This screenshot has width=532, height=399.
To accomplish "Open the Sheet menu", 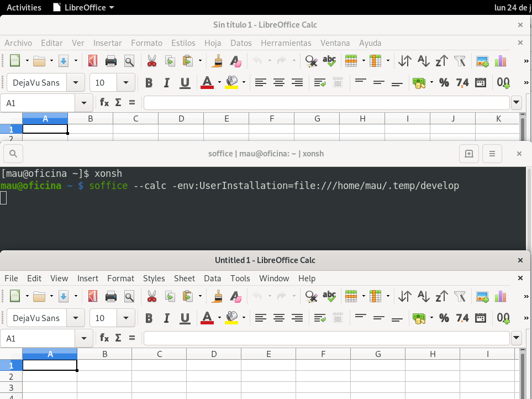I will (184, 278).
